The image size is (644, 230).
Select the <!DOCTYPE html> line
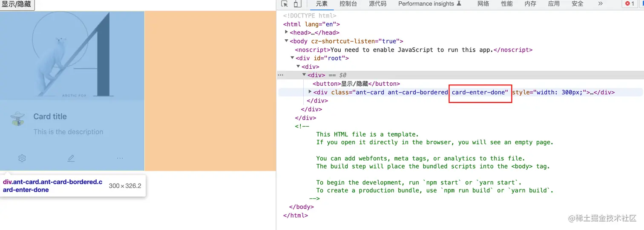point(310,16)
